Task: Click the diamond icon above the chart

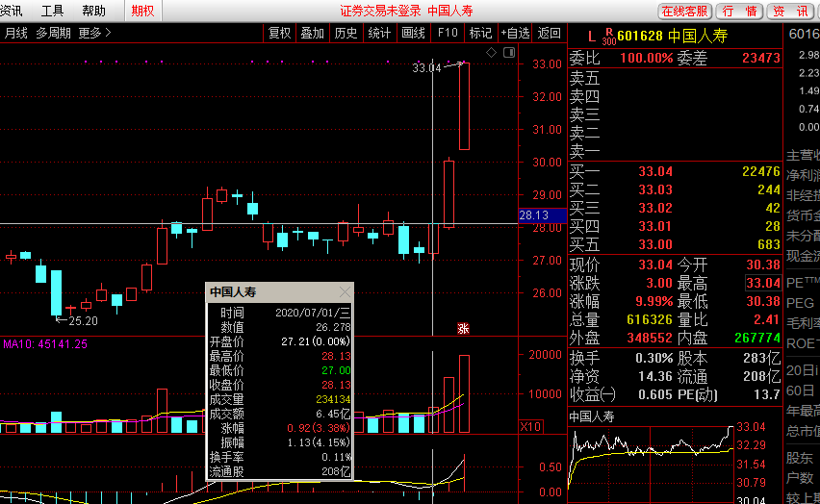Action: (491, 52)
